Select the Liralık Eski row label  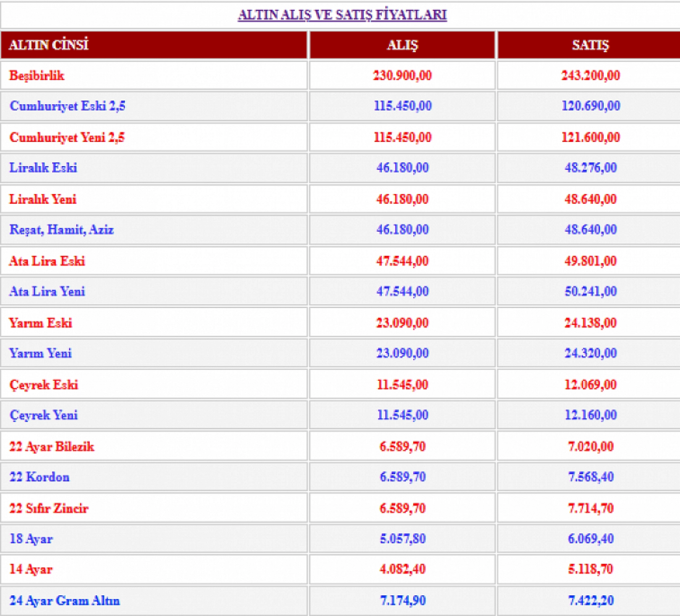[43, 168]
